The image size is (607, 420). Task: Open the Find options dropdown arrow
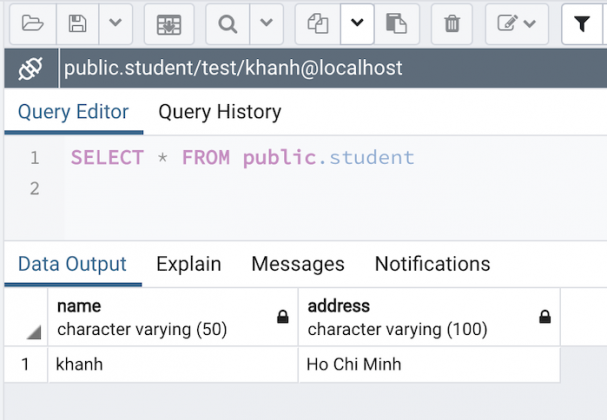[266, 24]
